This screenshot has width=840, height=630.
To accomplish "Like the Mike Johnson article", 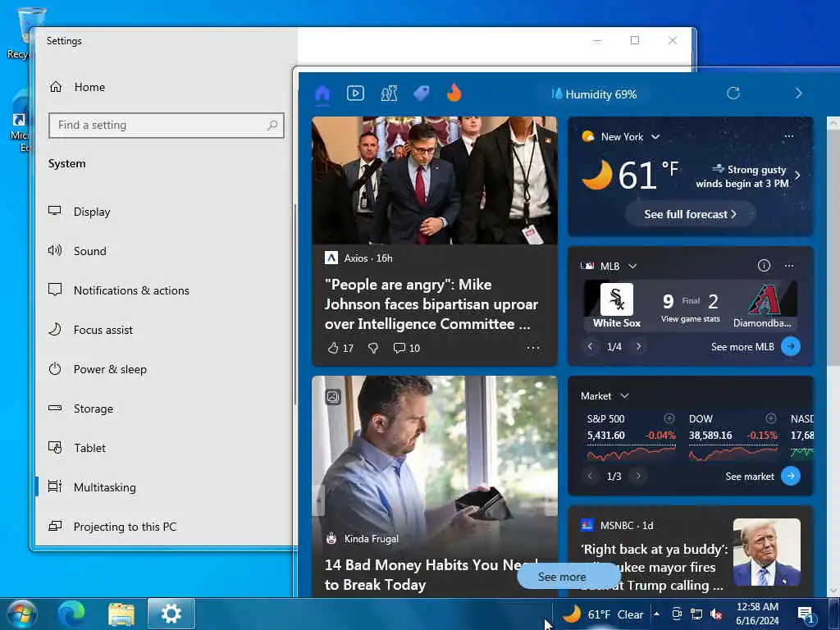I will (340, 348).
